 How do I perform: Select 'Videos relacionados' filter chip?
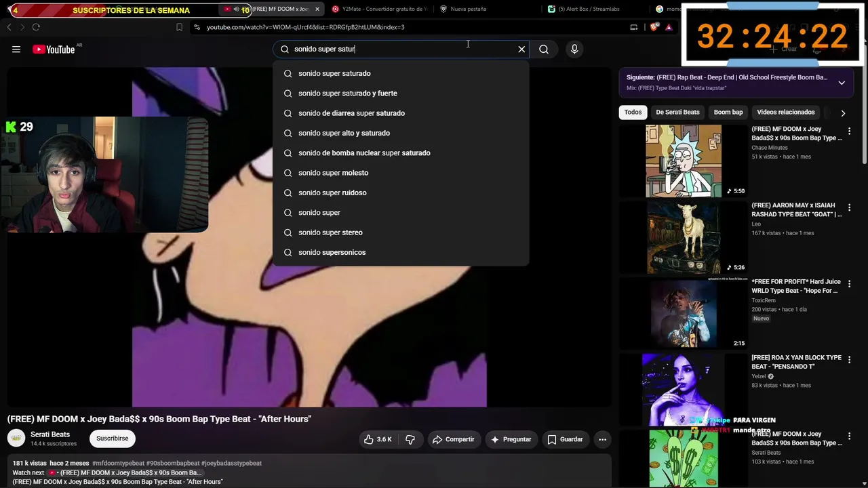[x=785, y=113]
